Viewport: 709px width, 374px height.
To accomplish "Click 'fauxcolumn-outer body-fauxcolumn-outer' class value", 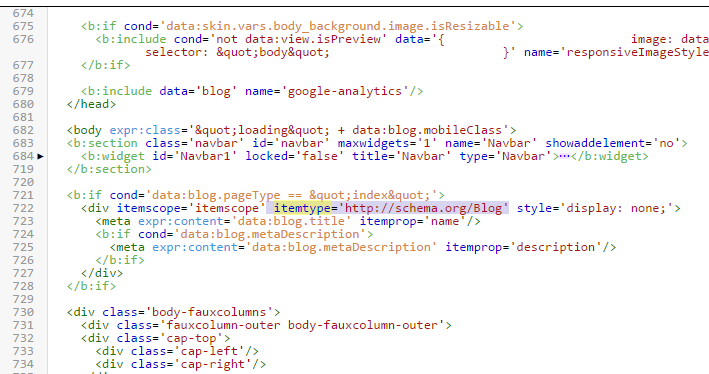I will [302, 325].
